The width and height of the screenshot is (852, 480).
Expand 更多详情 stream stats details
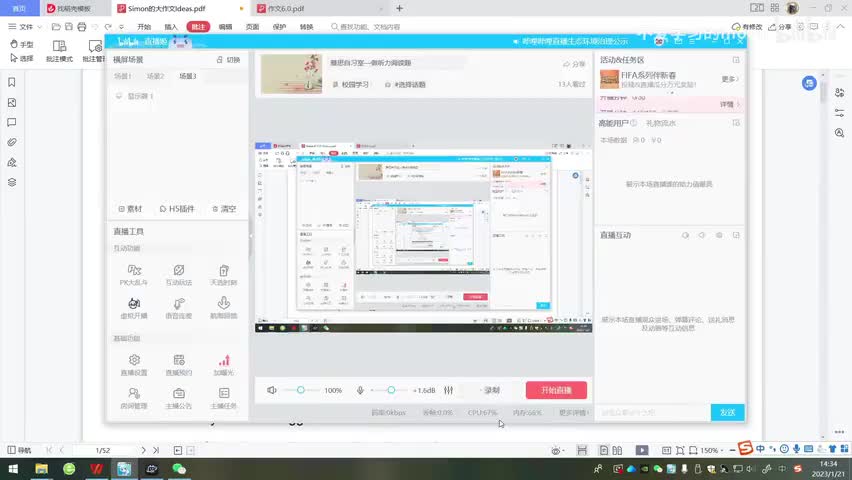(573, 413)
